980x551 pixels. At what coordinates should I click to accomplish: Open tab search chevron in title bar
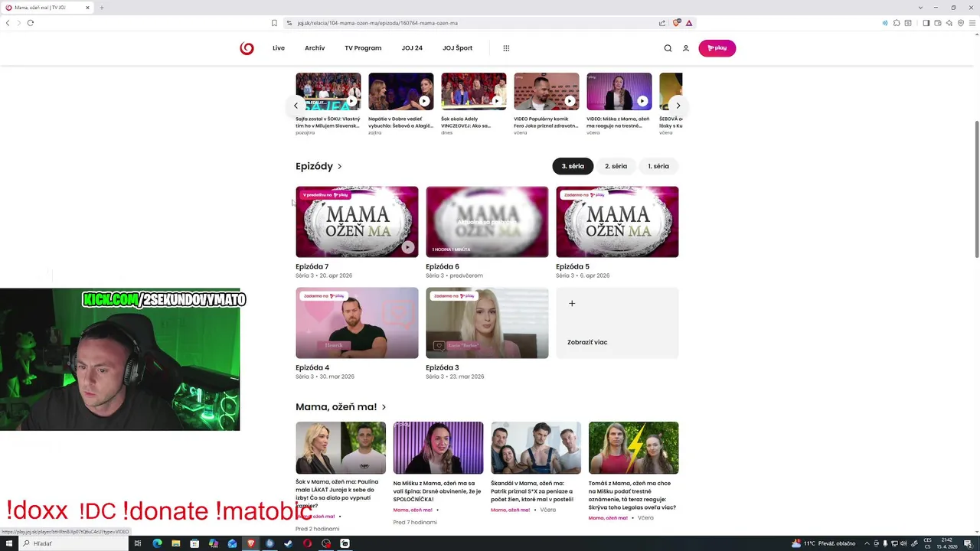(x=920, y=8)
